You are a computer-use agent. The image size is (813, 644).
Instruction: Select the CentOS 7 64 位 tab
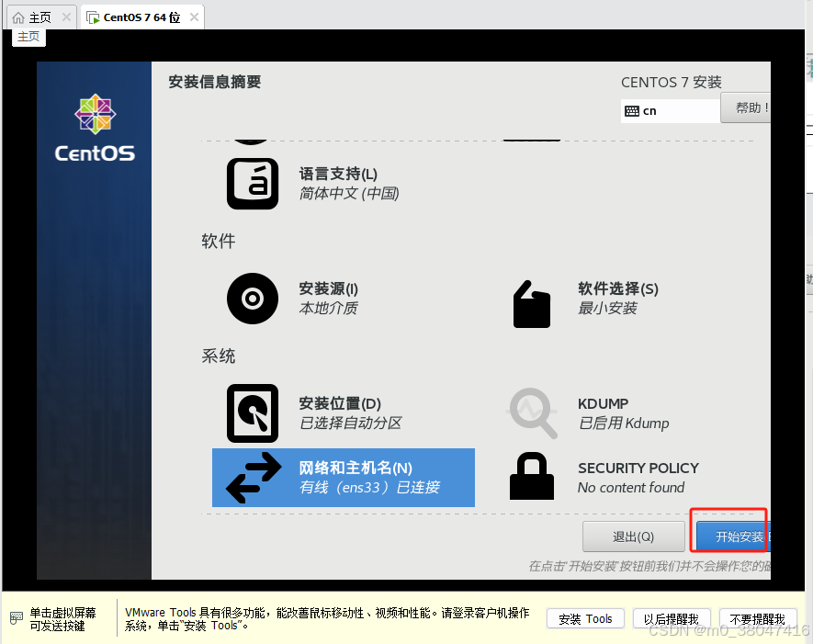click(141, 17)
